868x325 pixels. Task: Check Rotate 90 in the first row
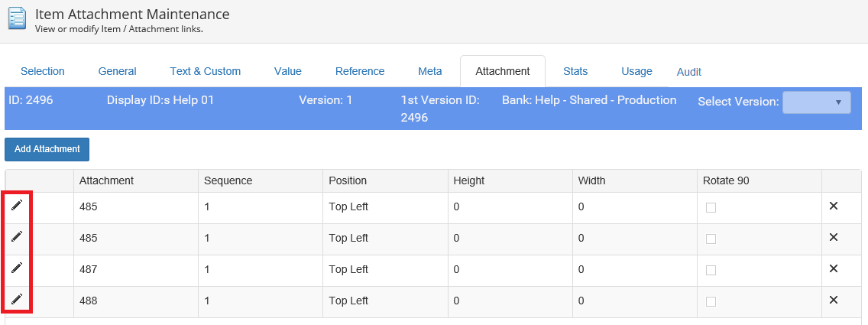point(711,207)
